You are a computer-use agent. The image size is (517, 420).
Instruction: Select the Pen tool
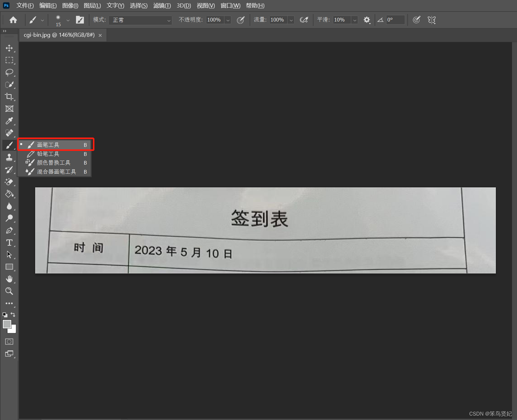click(x=9, y=230)
